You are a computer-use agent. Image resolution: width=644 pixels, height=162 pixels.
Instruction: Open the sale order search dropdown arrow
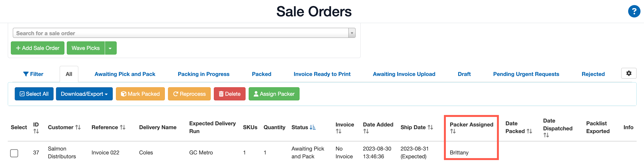click(x=352, y=33)
